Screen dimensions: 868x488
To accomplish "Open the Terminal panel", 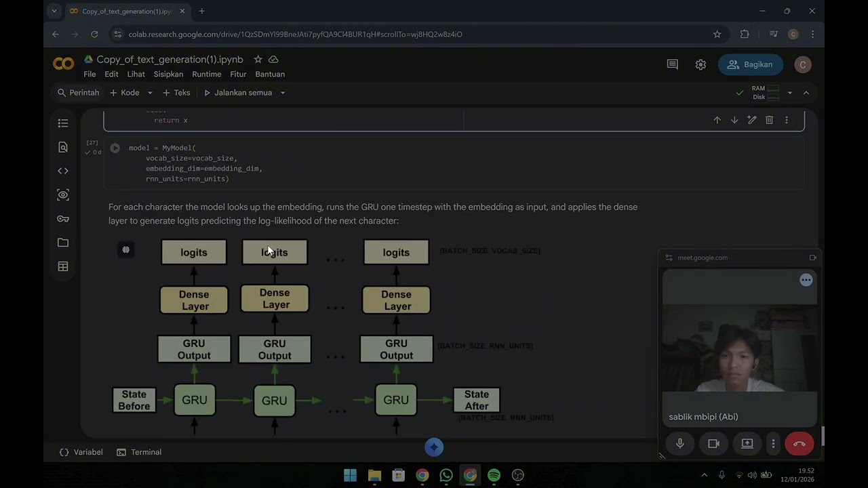I will (139, 452).
